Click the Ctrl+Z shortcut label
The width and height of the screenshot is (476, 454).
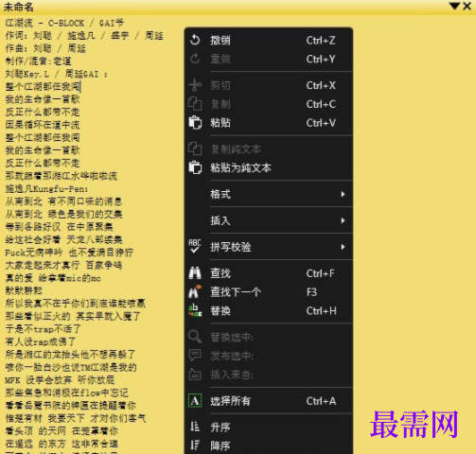(321, 41)
